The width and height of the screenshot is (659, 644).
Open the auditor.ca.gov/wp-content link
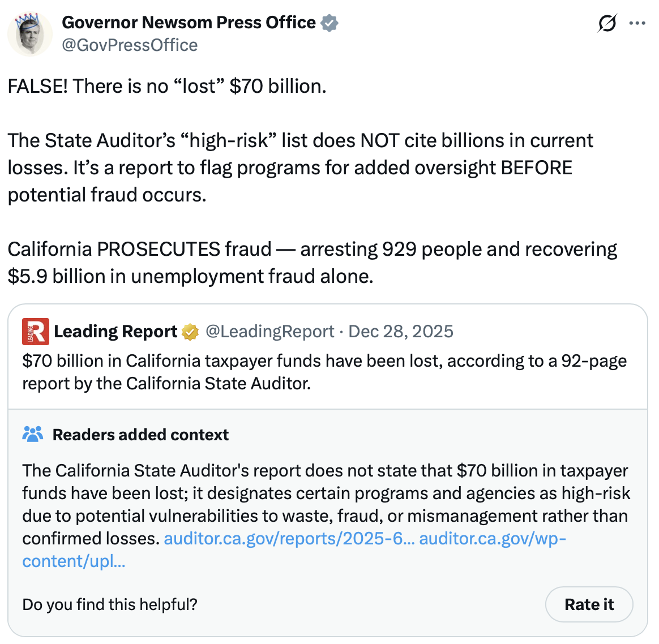click(492, 539)
